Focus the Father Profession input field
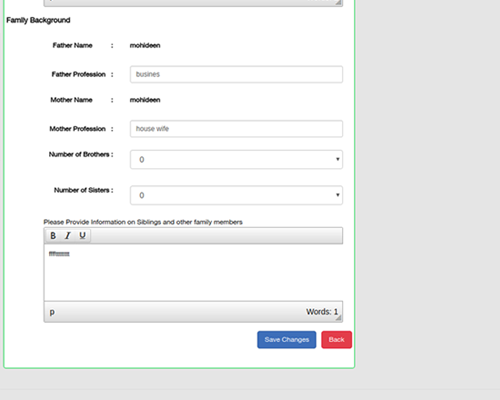 [x=236, y=74]
